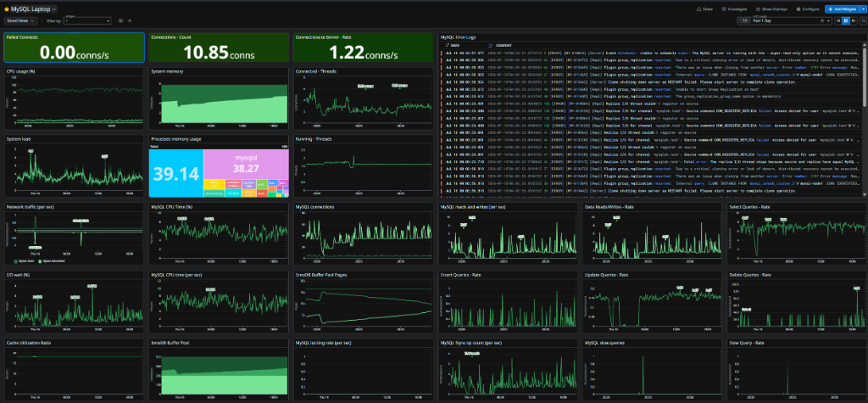Click the System memory widget title
Viewport: 868px width, 403px height.
(168, 71)
